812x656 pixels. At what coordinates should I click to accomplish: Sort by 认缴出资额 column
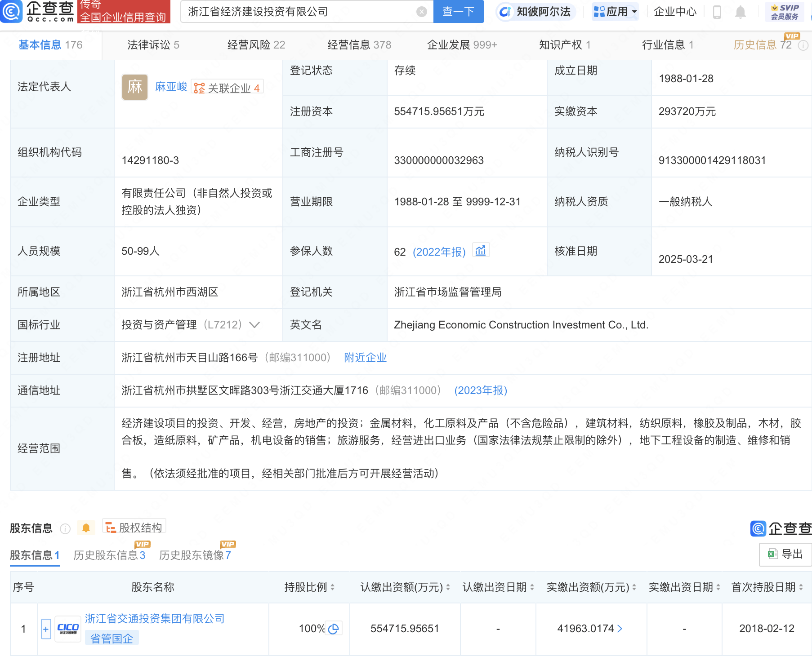(448, 587)
